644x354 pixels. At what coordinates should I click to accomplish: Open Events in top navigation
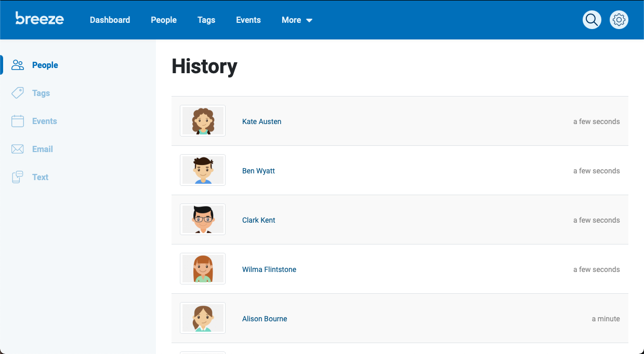click(248, 20)
